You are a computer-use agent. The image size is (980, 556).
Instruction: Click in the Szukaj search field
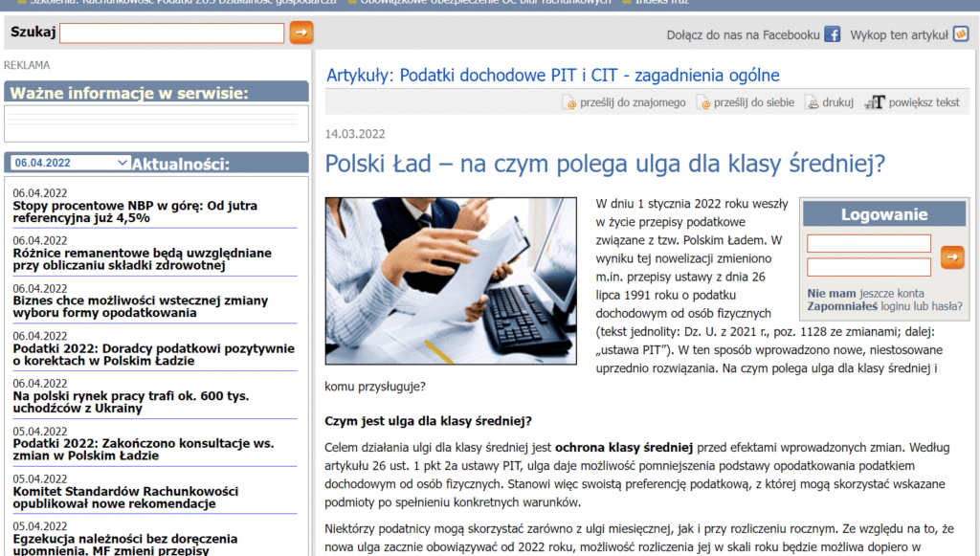tap(172, 33)
